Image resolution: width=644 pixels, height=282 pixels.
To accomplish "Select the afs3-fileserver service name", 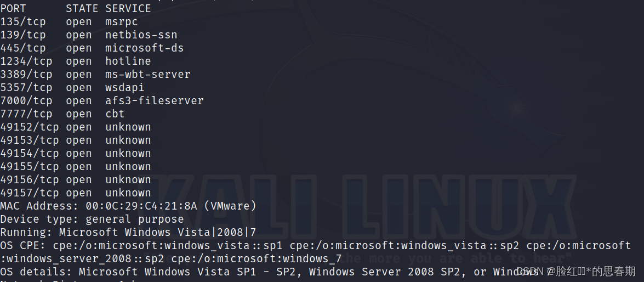I will (154, 101).
